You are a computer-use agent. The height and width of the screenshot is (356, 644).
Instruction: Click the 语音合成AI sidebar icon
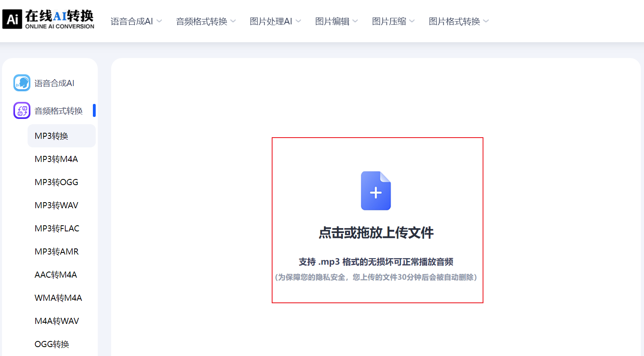tap(22, 83)
